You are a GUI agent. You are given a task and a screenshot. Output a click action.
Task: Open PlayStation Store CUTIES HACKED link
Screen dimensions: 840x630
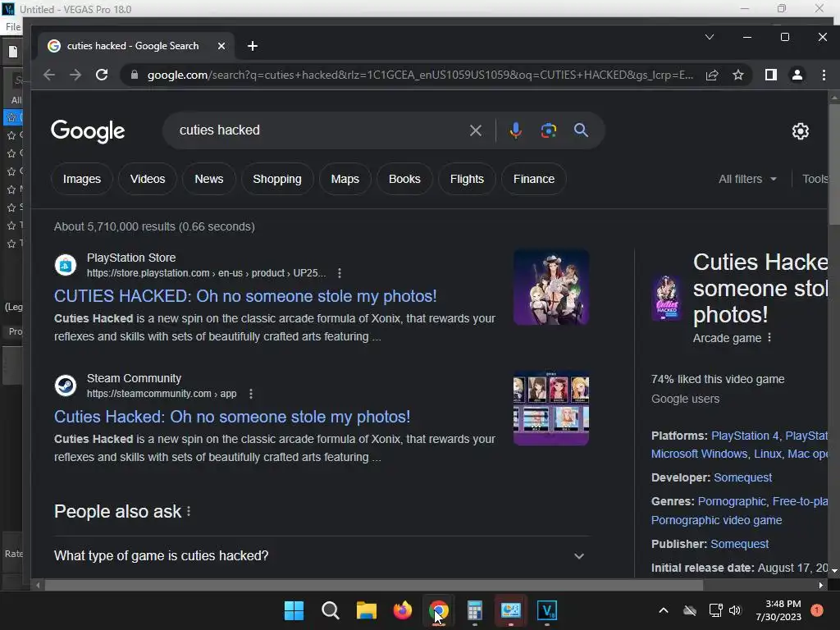[x=245, y=296]
